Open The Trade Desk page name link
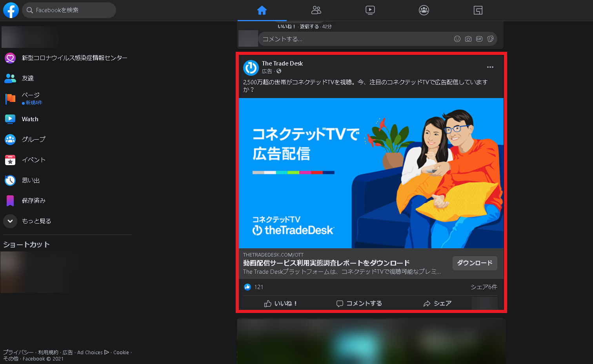 [282, 64]
